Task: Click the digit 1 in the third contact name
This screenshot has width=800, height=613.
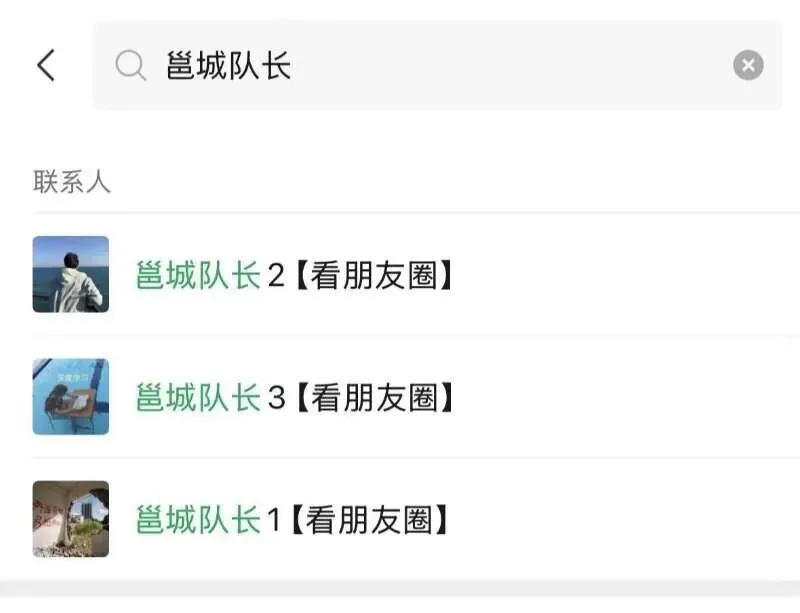Action: click(x=274, y=520)
